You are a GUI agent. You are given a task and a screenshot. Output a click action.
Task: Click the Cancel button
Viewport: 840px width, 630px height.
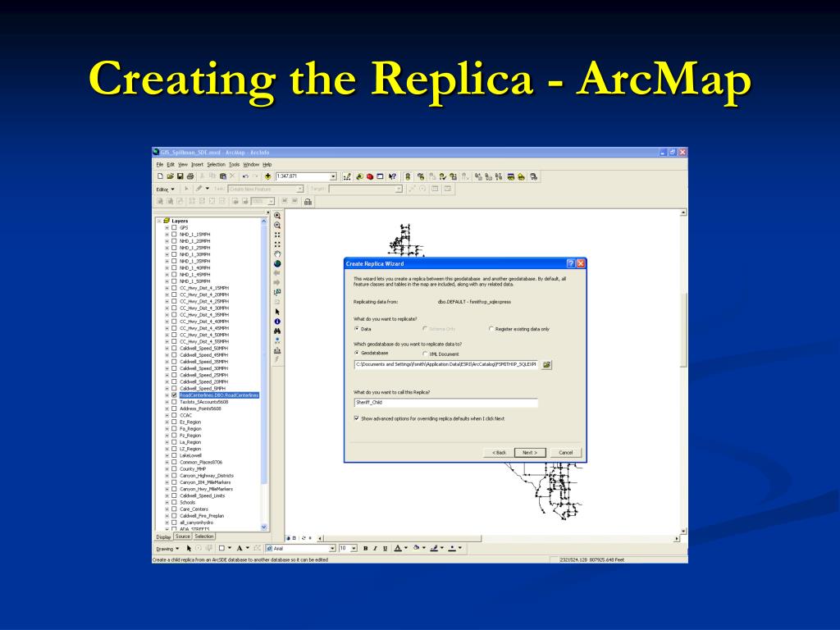(x=566, y=453)
